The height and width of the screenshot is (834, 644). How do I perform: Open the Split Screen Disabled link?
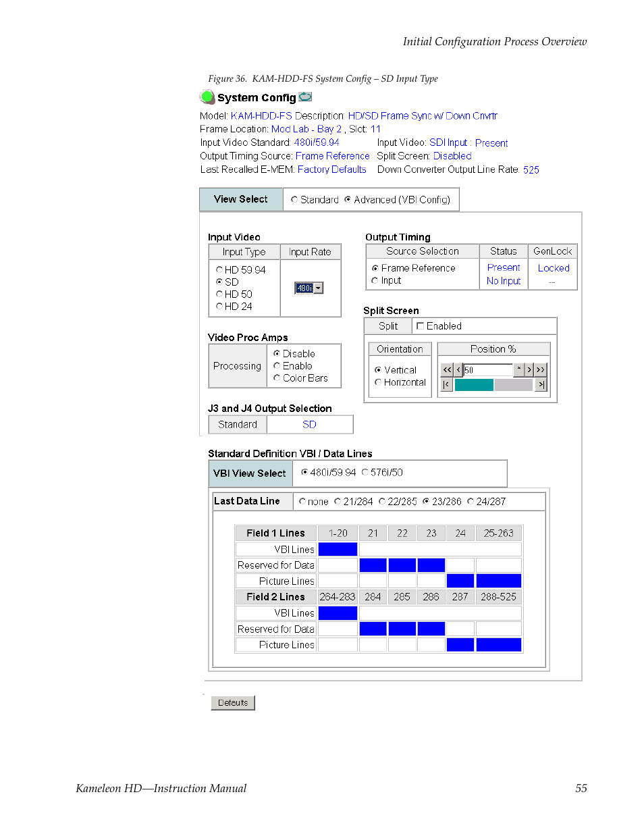tap(452, 156)
